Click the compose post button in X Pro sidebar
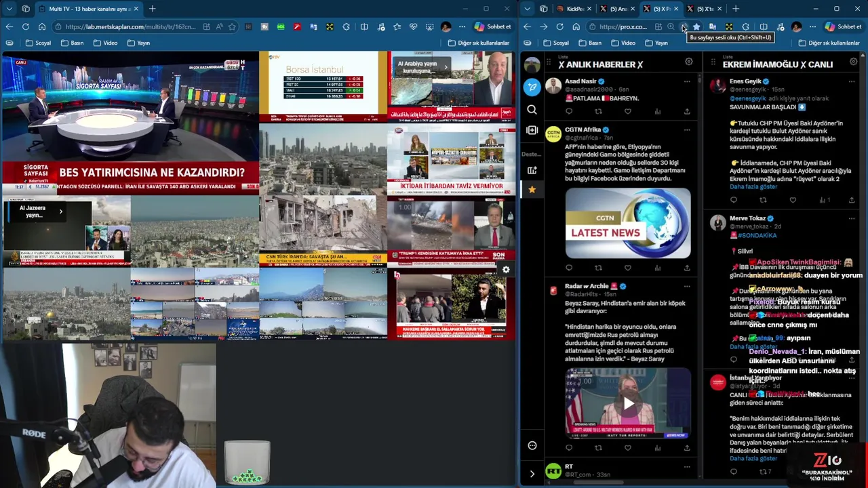 pyautogui.click(x=532, y=87)
